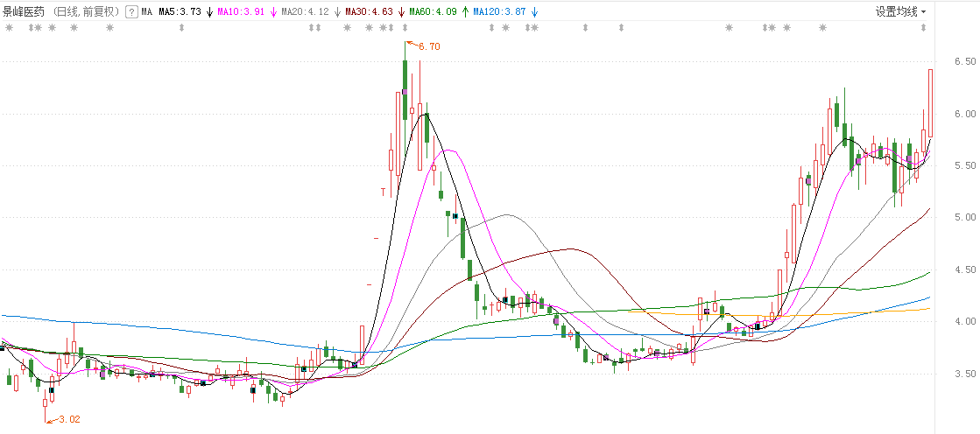This screenshot has width=980, height=434.
Task: Click the blue down arrow beside MA120:3.87
Action: 534,12
